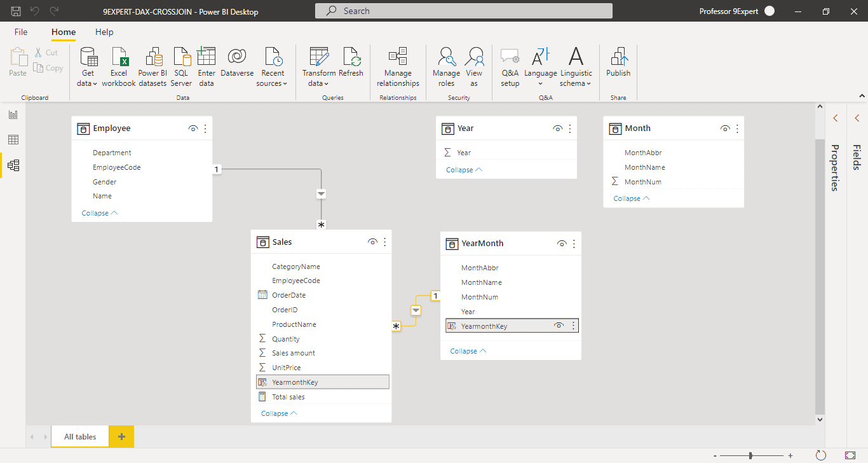Open the File menu
The height and width of the screenshot is (463, 868).
[21, 32]
